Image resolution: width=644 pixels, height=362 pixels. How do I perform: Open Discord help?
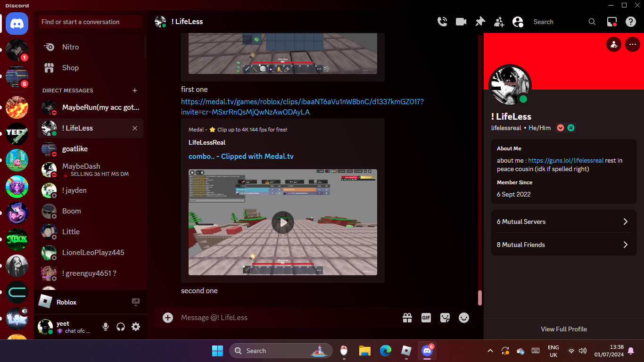click(x=631, y=22)
